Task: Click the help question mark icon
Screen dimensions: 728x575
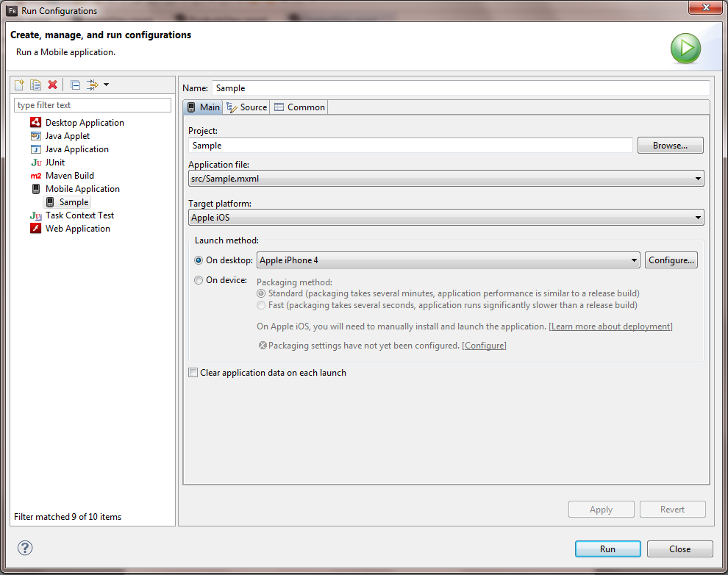Action: [25, 548]
